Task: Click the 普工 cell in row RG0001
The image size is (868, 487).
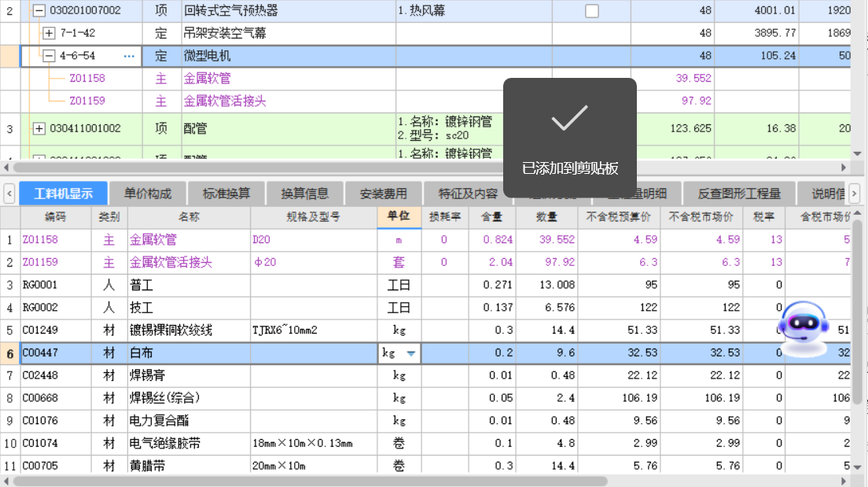Action: [x=189, y=286]
